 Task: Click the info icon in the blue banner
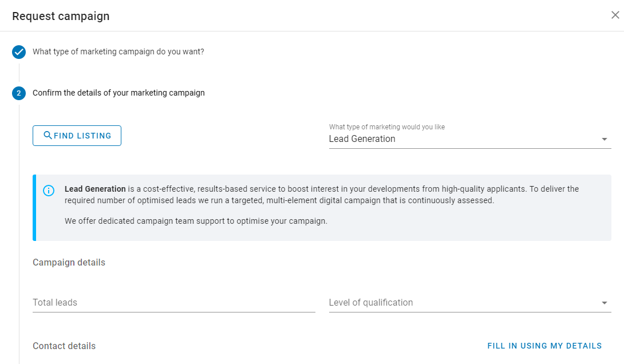[x=49, y=191]
